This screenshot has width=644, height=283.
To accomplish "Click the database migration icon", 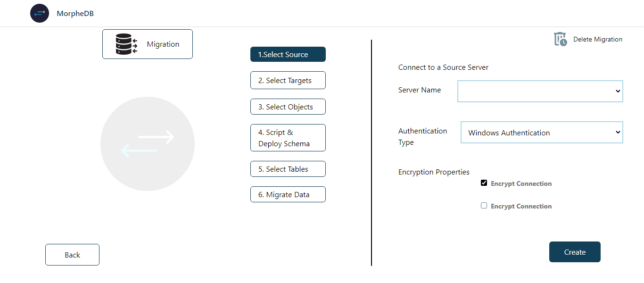I will click(126, 44).
